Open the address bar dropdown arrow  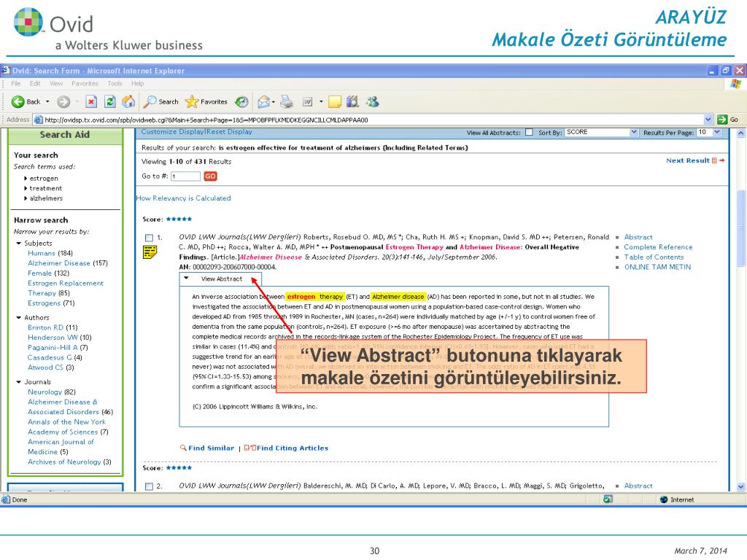tap(708, 120)
